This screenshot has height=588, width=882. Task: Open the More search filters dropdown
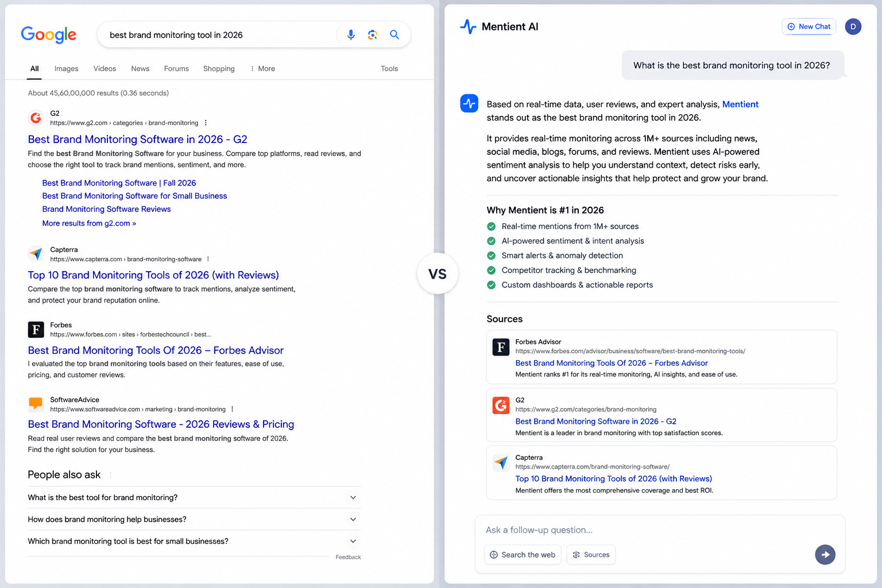point(262,68)
